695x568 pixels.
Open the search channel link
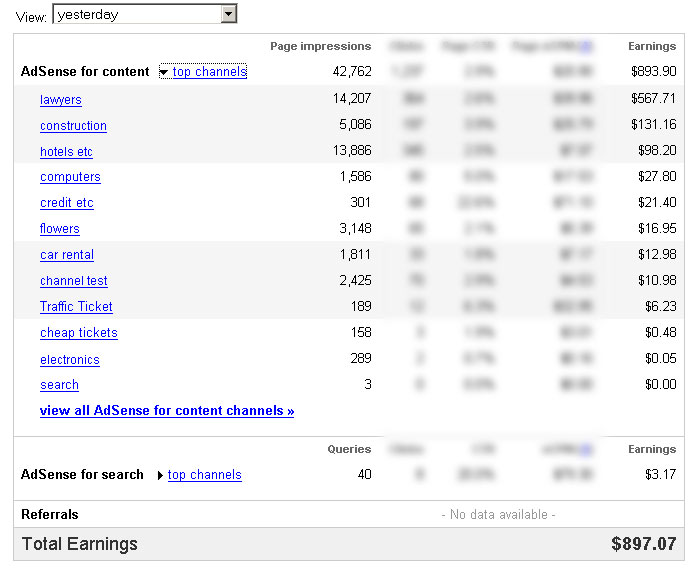coord(59,385)
